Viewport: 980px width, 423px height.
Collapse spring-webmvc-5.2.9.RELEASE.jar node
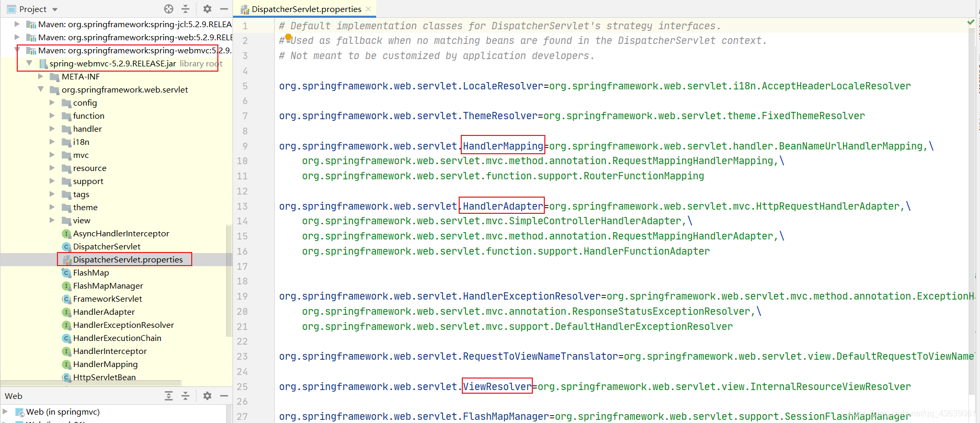point(29,63)
